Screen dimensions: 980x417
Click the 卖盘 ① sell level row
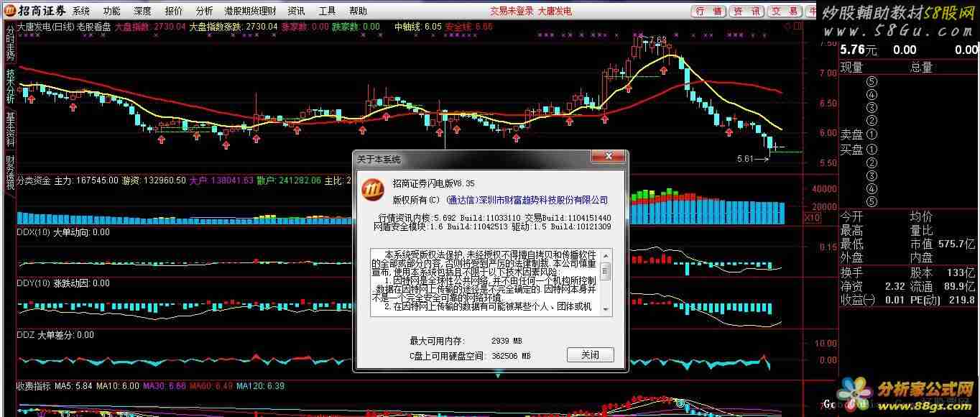(859, 134)
